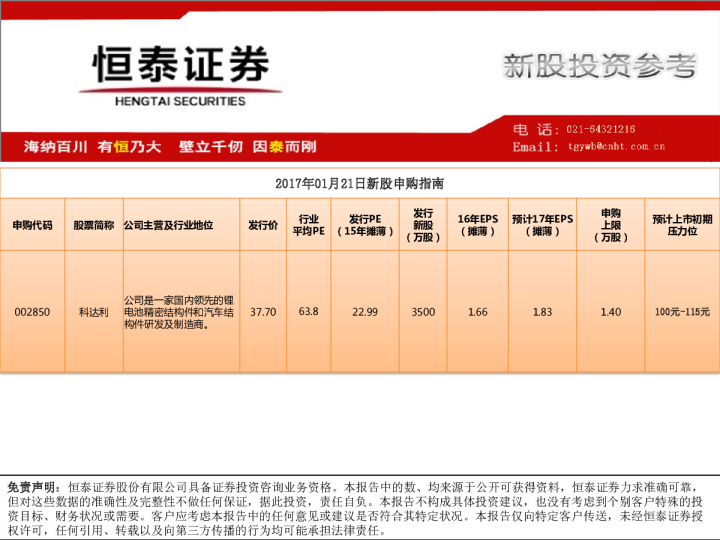Click the 海纳百川 有恒乃大 slogan text
Viewport: 720px width, 540px height.
coord(92,146)
